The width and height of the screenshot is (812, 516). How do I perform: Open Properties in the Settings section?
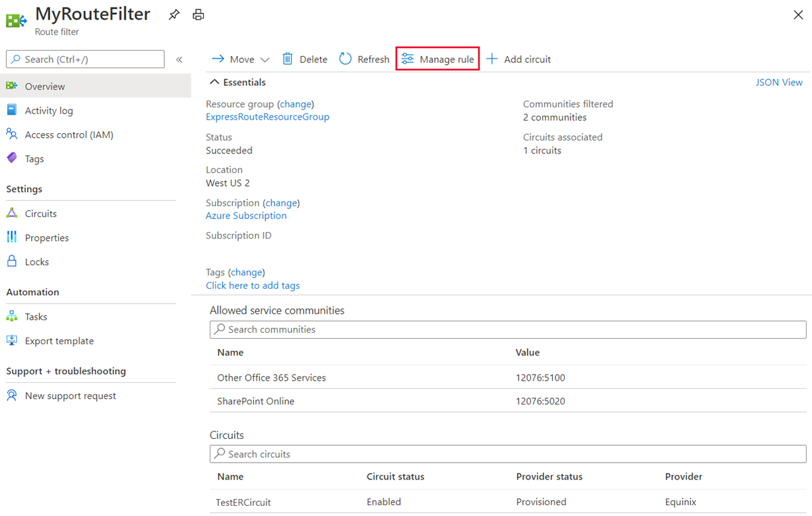point(47,238)
